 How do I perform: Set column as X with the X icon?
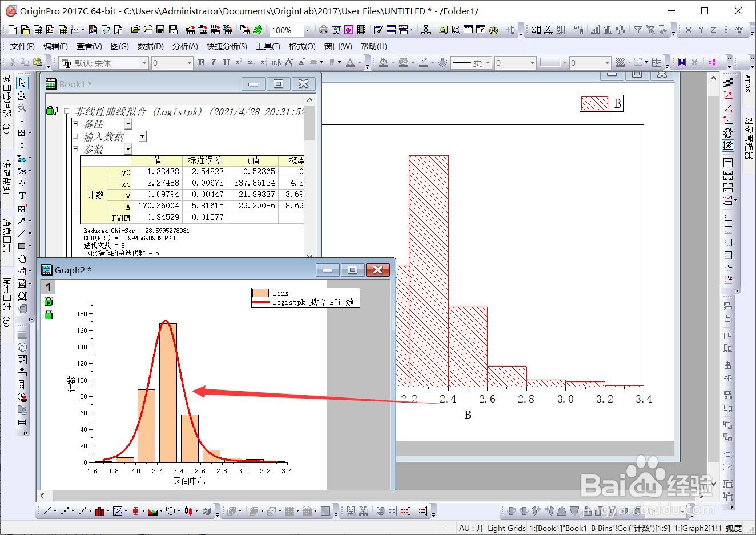[689, 30]
